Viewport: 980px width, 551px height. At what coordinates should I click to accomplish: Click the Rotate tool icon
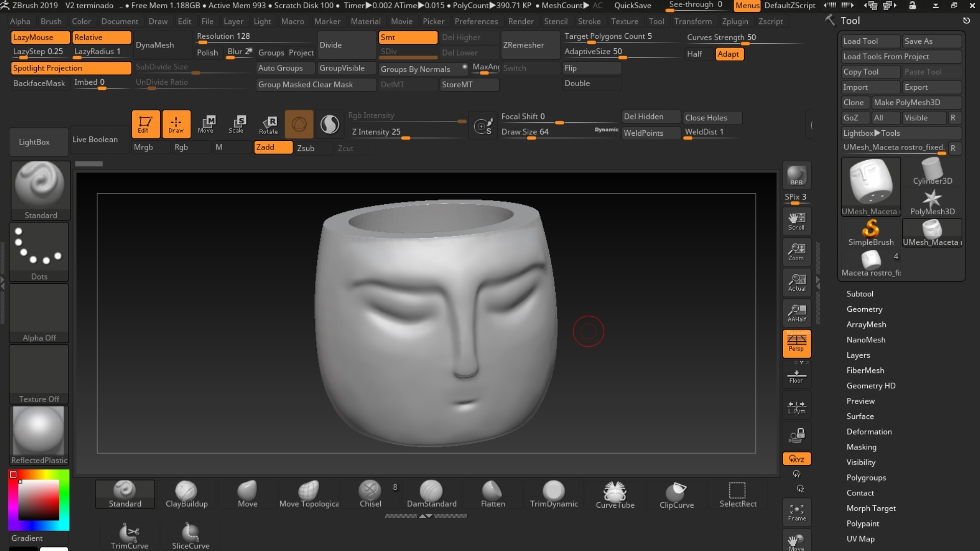pyautogui.click(x=268, y=124)
